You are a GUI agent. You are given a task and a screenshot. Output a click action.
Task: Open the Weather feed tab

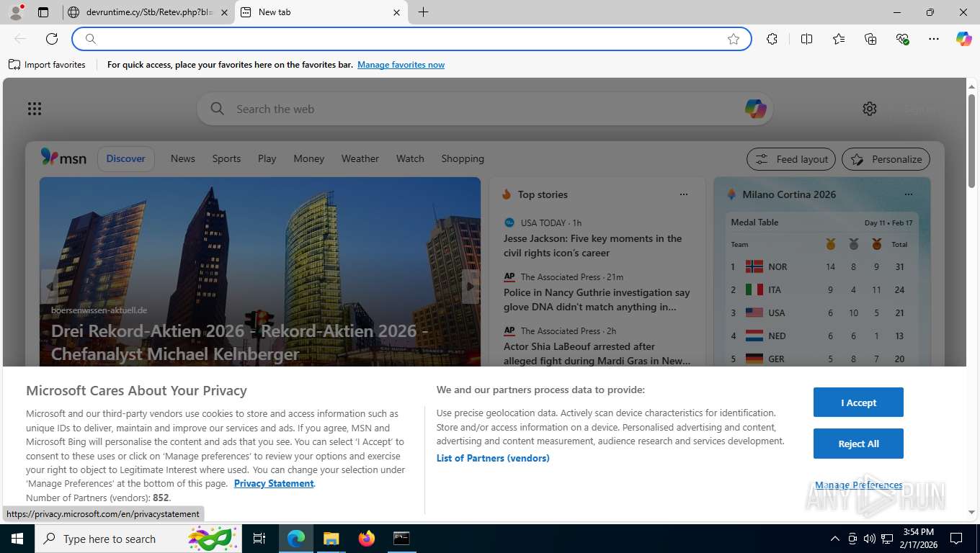(x=360, y=158)
